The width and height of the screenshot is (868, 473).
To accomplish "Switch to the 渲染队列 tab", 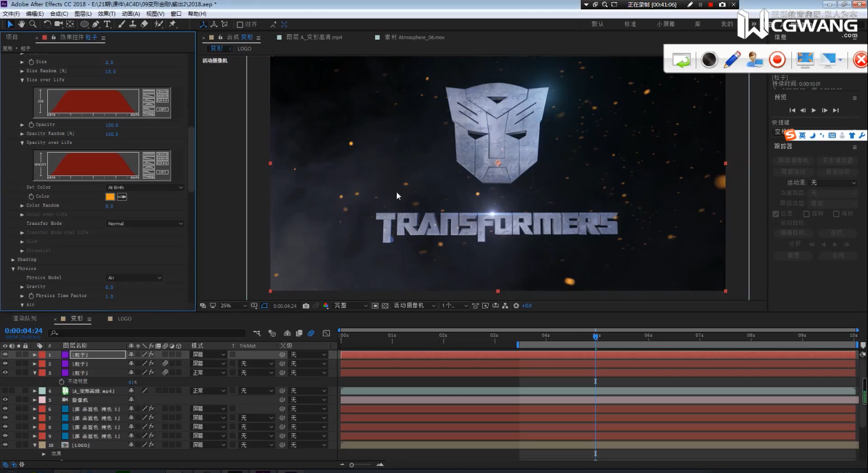I will [x=24, y=319].
